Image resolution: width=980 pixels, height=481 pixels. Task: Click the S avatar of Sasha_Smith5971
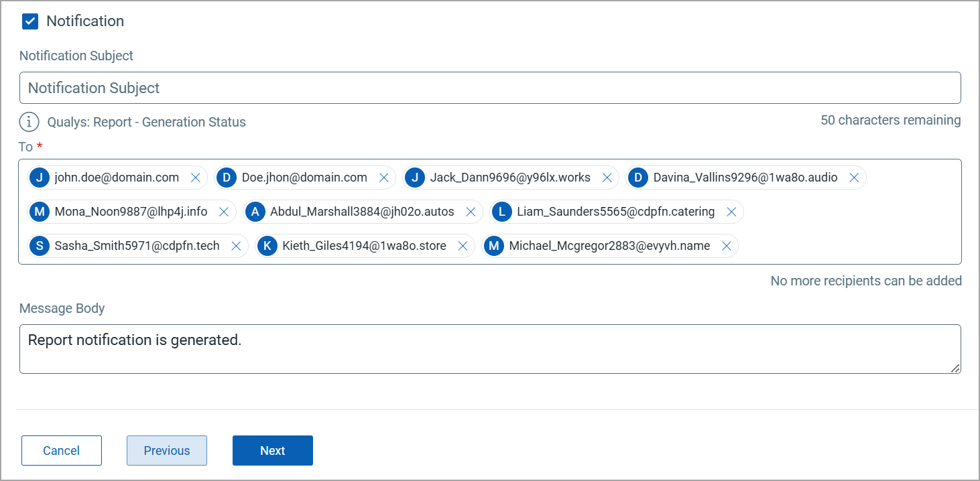coord(40,246)
